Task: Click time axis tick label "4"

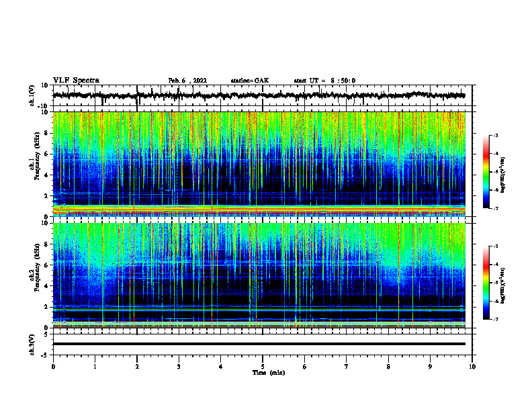Action: pos(221,367)
